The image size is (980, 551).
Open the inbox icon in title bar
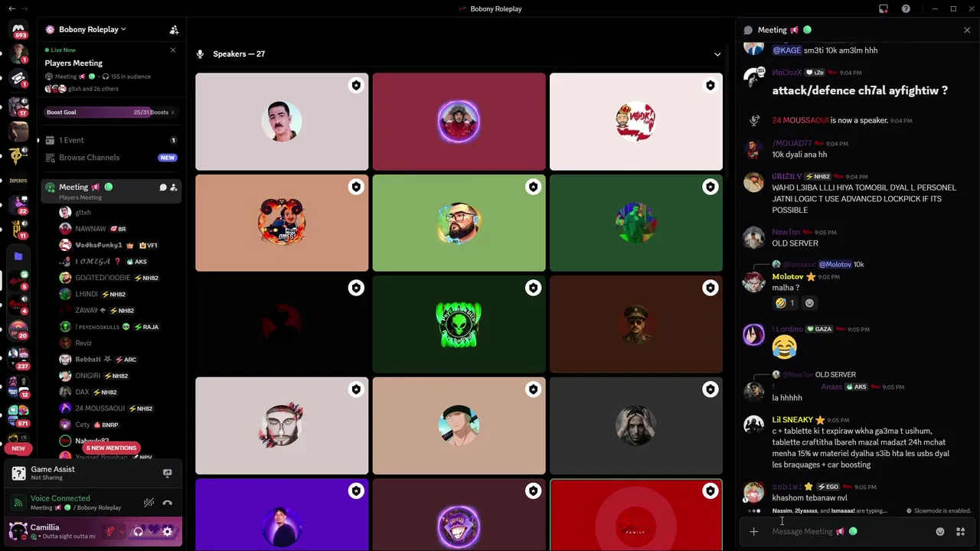884,9
